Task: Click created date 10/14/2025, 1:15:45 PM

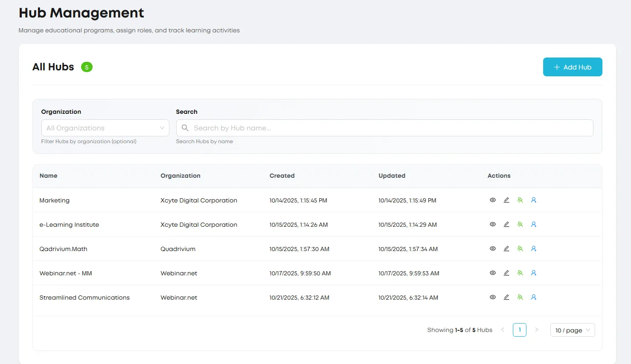Action: [x=298, y=200]
